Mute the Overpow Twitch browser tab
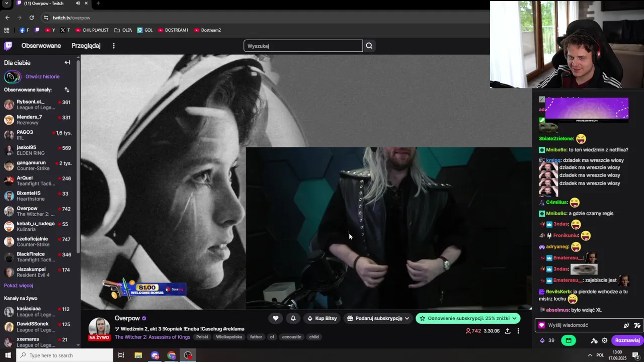Viewport: 644px width, 362px height. click(78, 4)
